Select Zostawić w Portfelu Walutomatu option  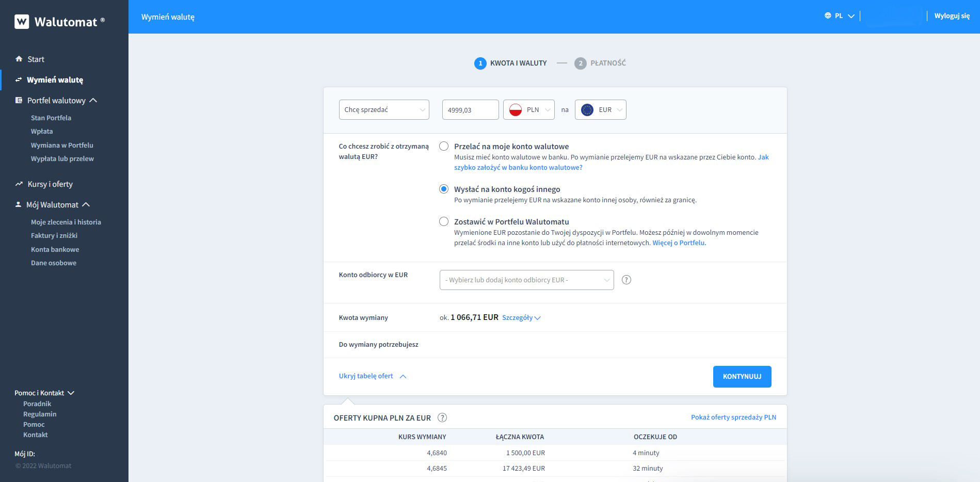(444, 221)
